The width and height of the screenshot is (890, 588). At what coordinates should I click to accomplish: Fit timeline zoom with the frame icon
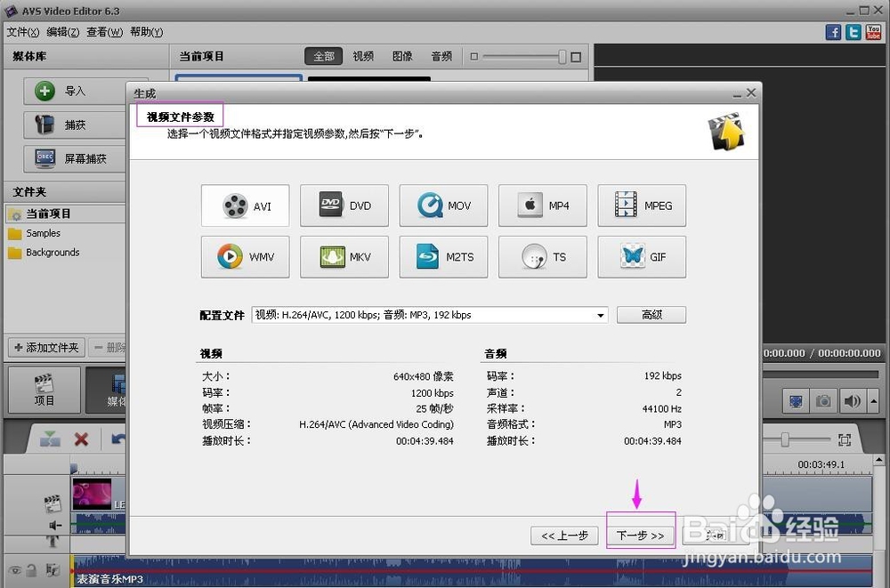click(845, 439)
